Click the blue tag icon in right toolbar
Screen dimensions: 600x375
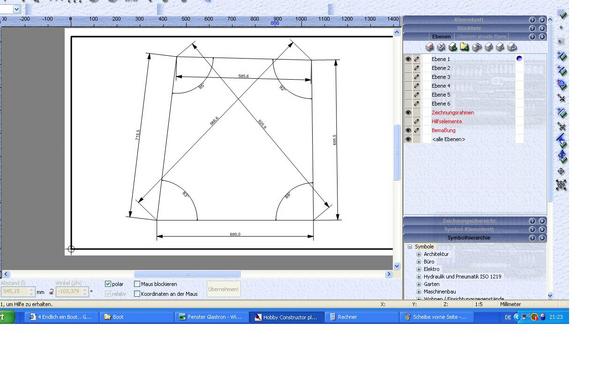click(561, 85)
